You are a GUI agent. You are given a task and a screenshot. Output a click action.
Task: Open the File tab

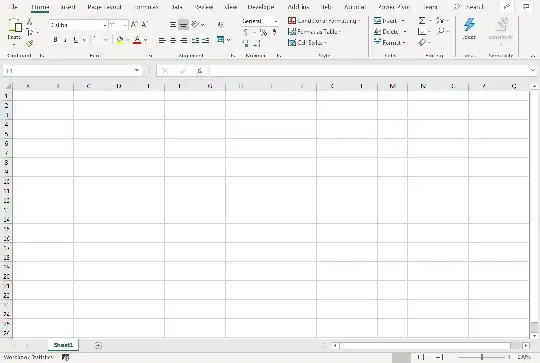[13, 7]
